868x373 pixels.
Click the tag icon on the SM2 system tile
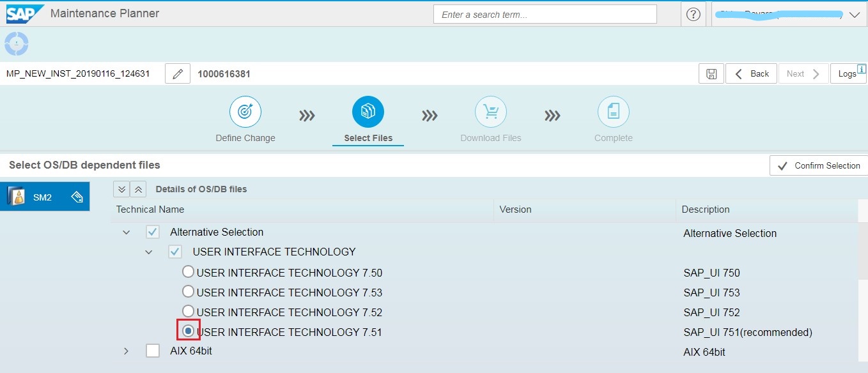point(77,197)
